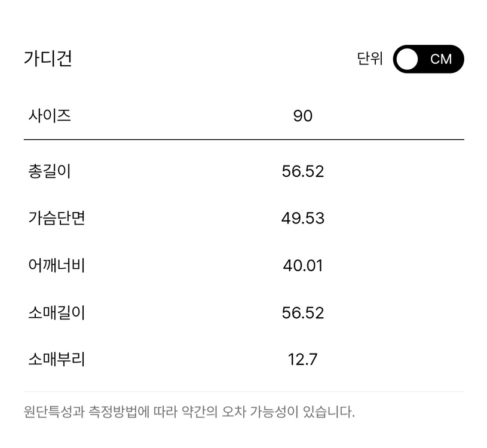Select the 어깨너비 shoulder width row
Viewport: 487px width, 448px height.
coord(57,266)
